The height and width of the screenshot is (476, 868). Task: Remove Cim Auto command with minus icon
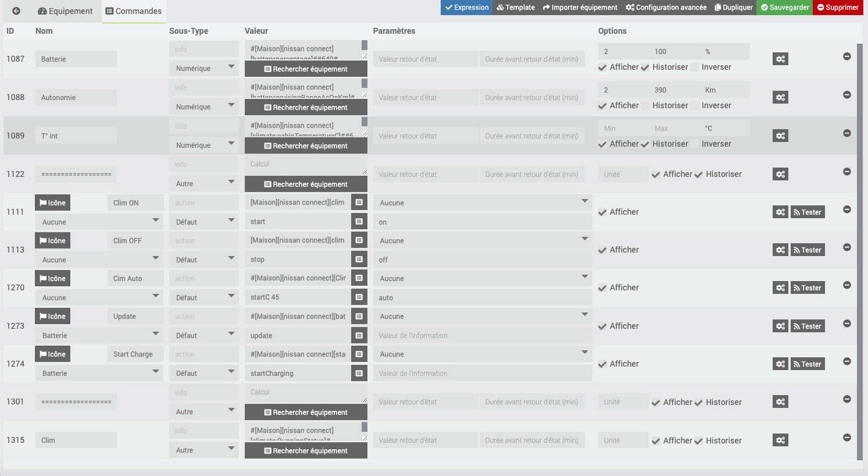tap(847, 285)
